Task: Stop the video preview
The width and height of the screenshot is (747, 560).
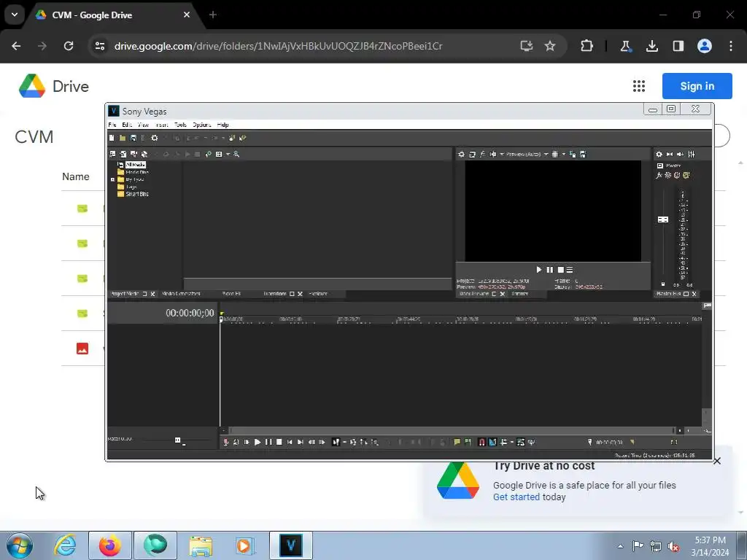Action: (561, 270)
